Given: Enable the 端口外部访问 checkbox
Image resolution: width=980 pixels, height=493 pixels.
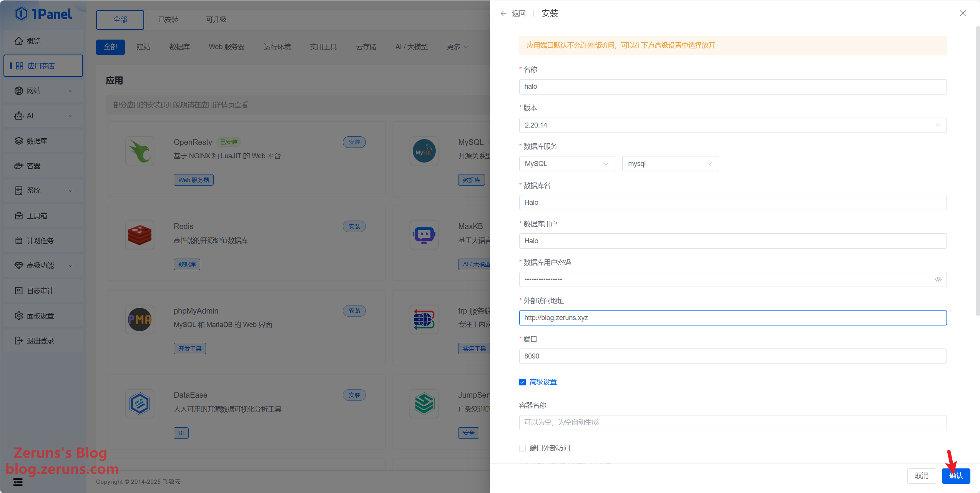Looking at the screenshot, I should [522, 448].
